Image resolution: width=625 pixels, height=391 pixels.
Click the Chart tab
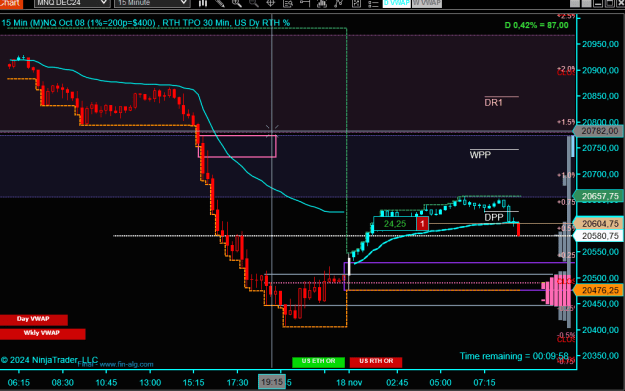coord(11,4)
